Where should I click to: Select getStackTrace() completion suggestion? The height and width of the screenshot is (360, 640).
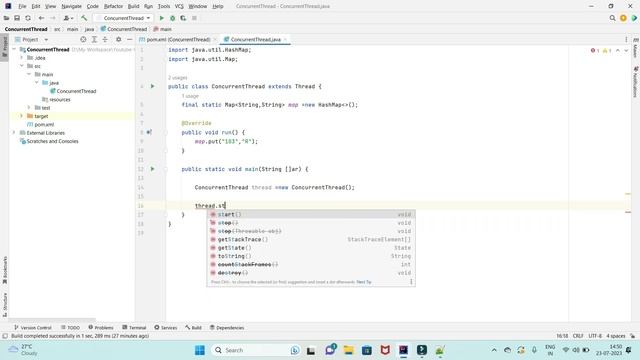point(311,240)
